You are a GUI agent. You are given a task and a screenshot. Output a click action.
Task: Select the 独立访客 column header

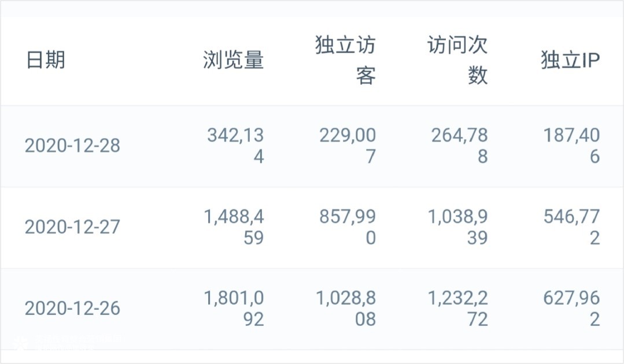coord(346,60)
